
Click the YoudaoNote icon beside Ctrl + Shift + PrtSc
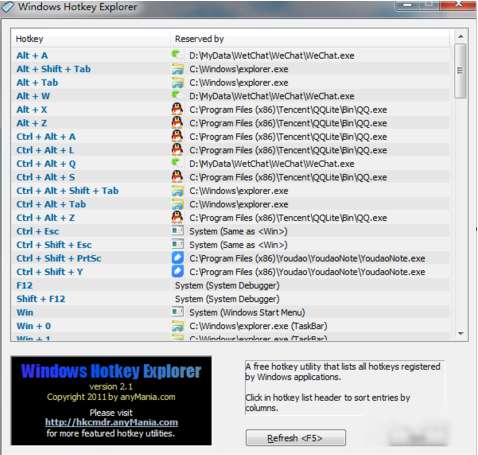click(177, 258)
